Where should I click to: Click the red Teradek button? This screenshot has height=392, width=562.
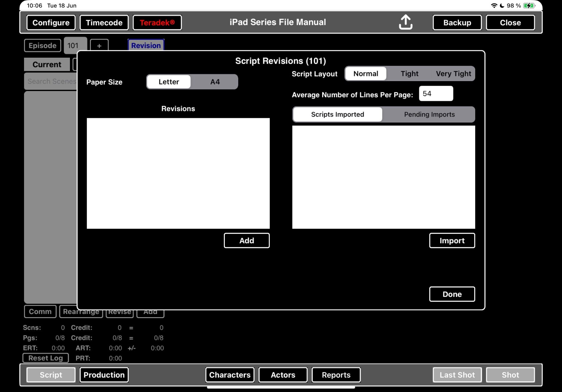coord(157,22)
